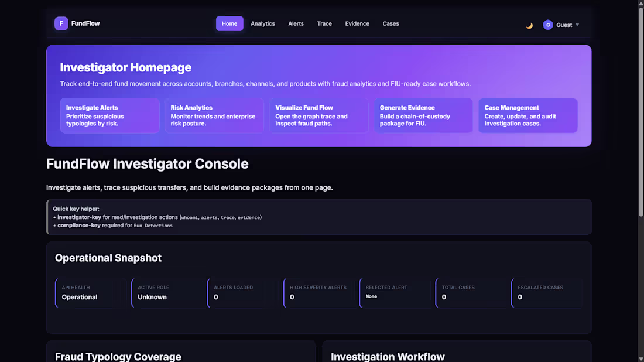Click the Generate Evidence card
This screenshot has height=362, width=644.
(x=423, y=115)
